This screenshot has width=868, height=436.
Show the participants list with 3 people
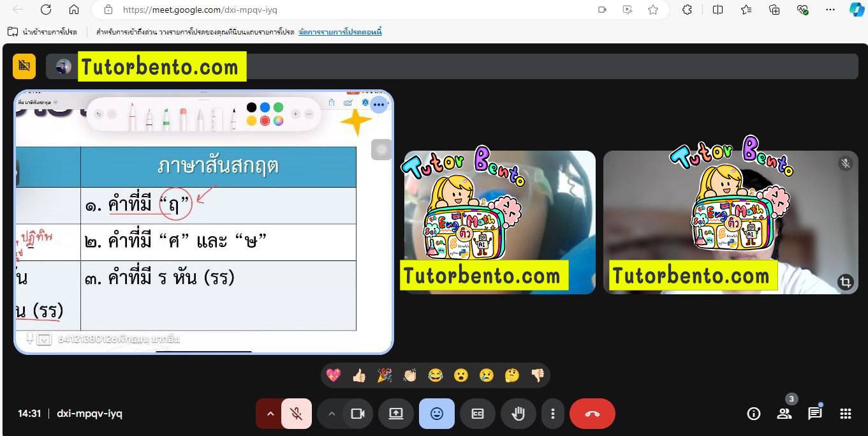pos(784,414)
